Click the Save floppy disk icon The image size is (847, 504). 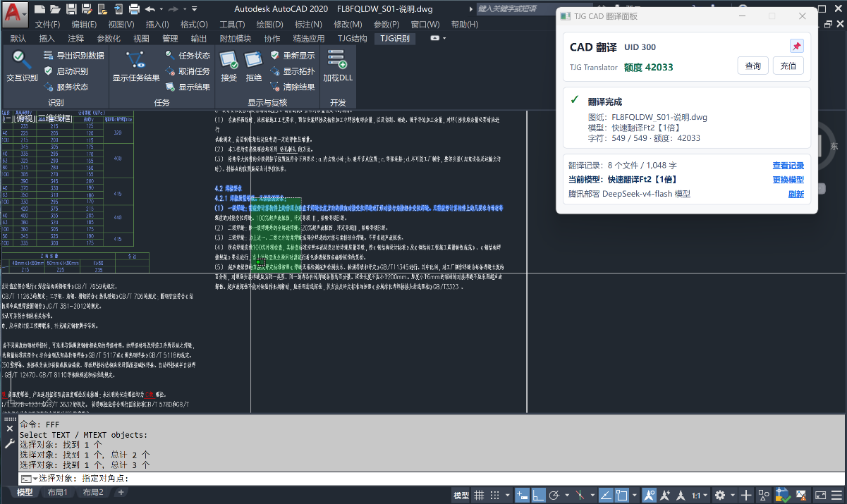pos(71,9)
